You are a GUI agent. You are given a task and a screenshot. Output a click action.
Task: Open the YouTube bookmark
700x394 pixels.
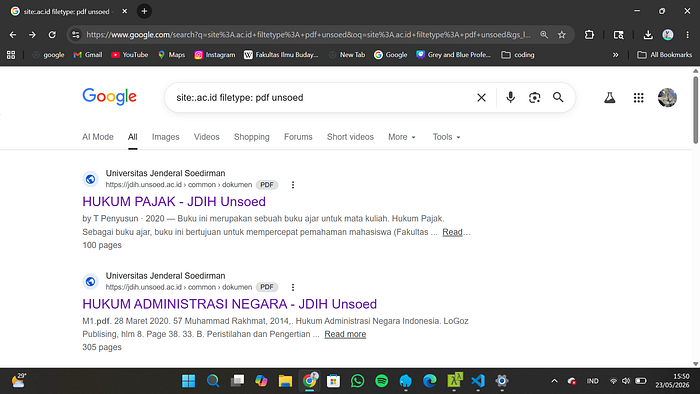pos(129,55)
